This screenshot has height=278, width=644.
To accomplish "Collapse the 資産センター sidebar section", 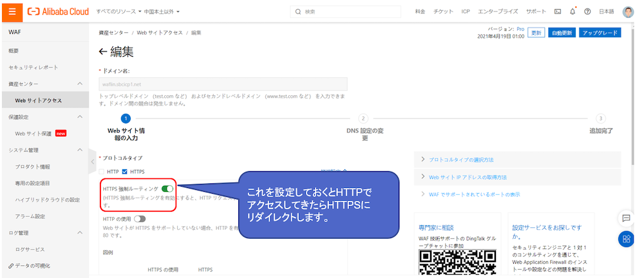I will [80, 84].
